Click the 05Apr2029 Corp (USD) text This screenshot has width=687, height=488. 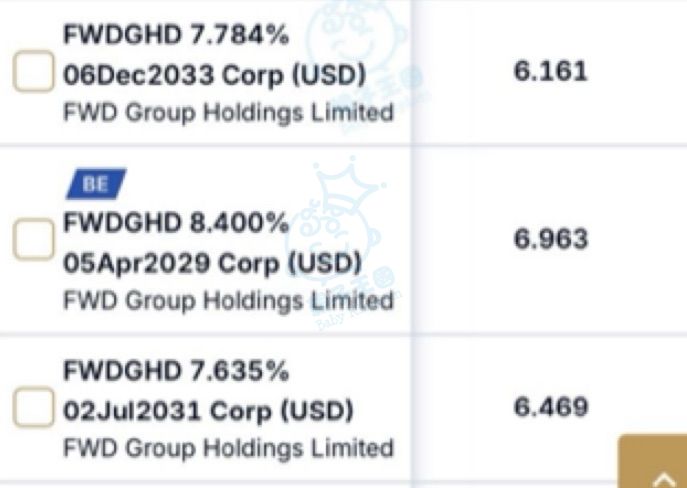pyautogui.click(x=213, y=263)
